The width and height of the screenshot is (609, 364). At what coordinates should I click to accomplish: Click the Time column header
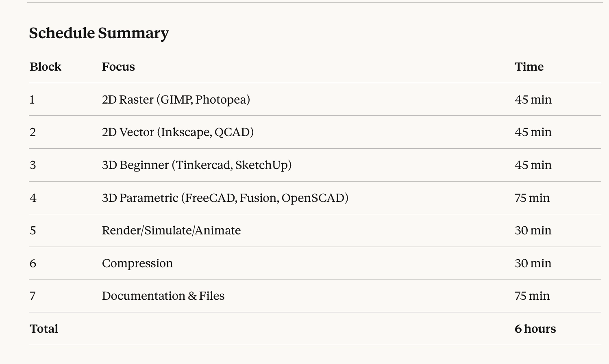(529, 67)
